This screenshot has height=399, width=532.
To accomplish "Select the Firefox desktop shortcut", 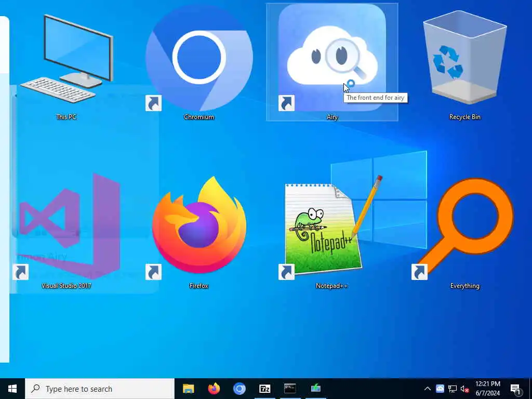I will [199, 225].
